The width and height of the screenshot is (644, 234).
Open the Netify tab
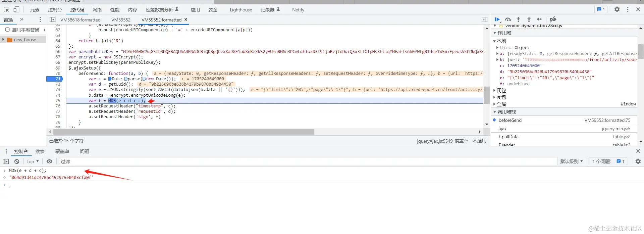pyautogui.click(x=298, y=10)
